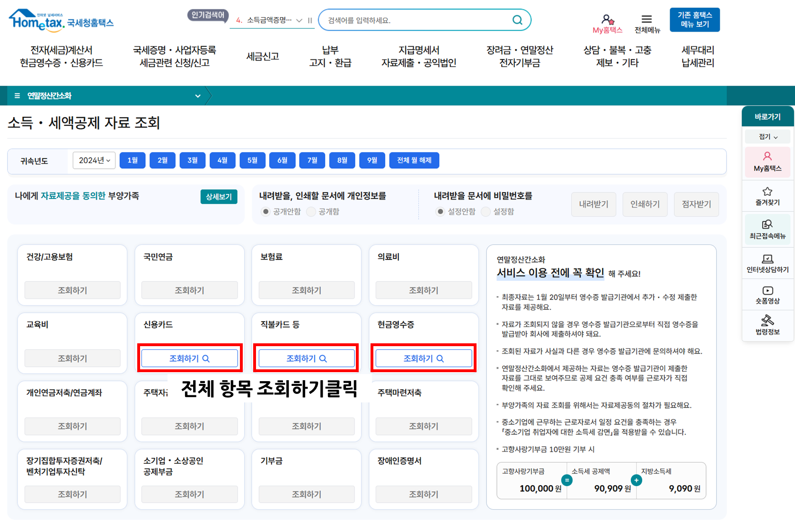Select 설정안함 password option
Image resolution: width=795 pixels, height=532 pixels.
[441, 211]
